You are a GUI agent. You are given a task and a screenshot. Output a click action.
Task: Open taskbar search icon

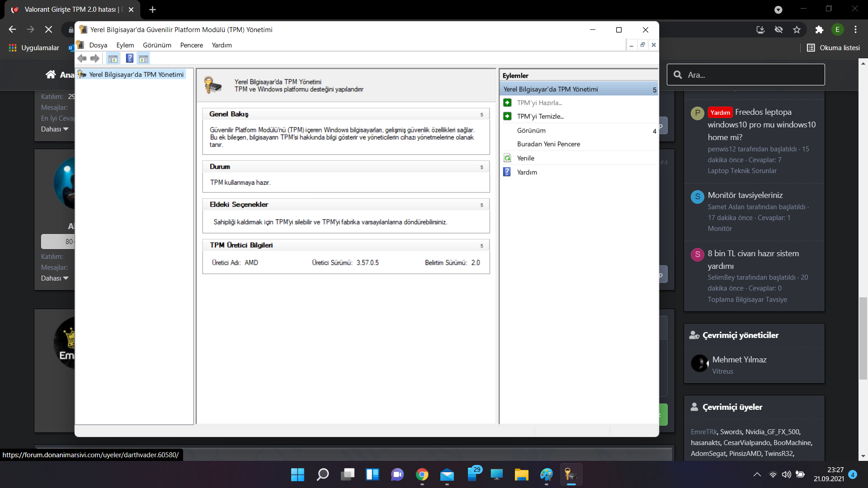coord(323,474)
